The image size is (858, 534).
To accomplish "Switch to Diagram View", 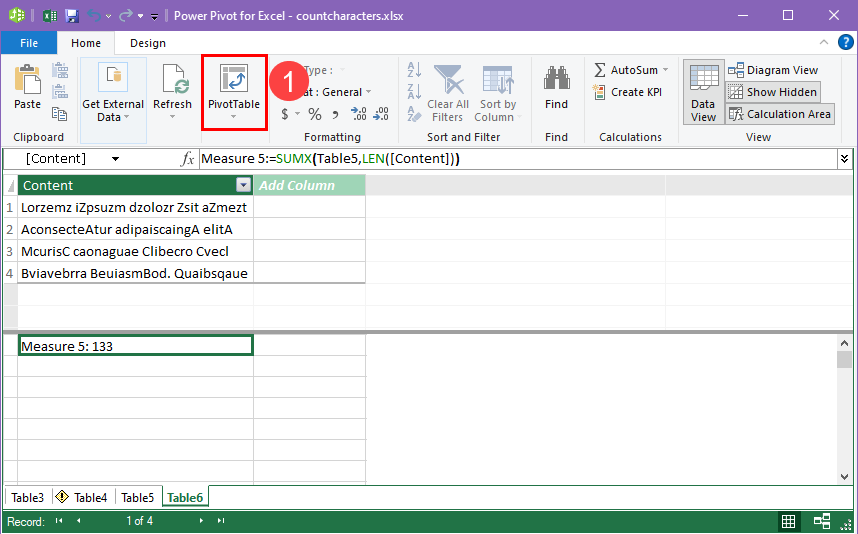I will [773, 70].
